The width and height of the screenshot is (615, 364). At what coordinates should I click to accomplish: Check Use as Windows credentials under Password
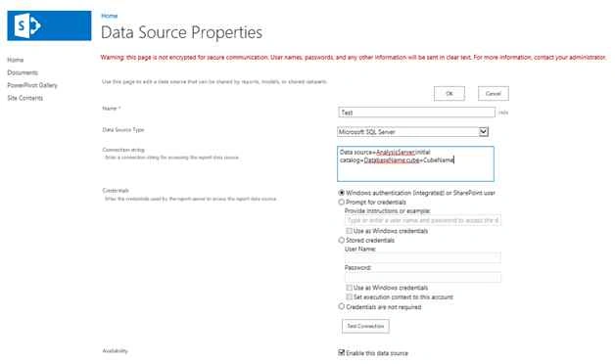(349, 288)
